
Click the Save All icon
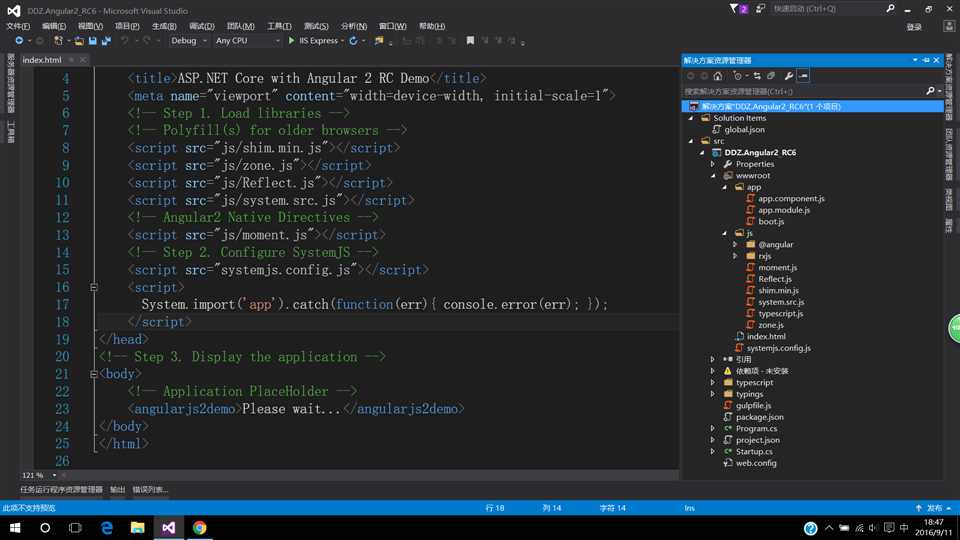[x=106, y=40]
